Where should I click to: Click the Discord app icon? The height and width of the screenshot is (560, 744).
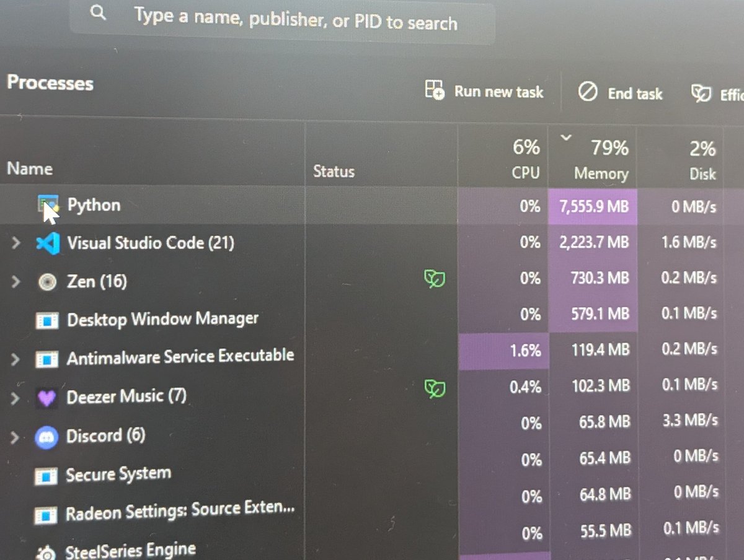pyautogui.click(x=46, y=438)
